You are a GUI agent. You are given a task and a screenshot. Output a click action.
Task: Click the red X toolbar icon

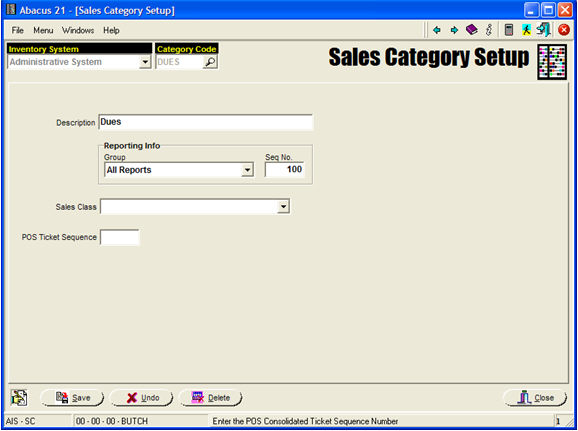click(x=564, y=30)
